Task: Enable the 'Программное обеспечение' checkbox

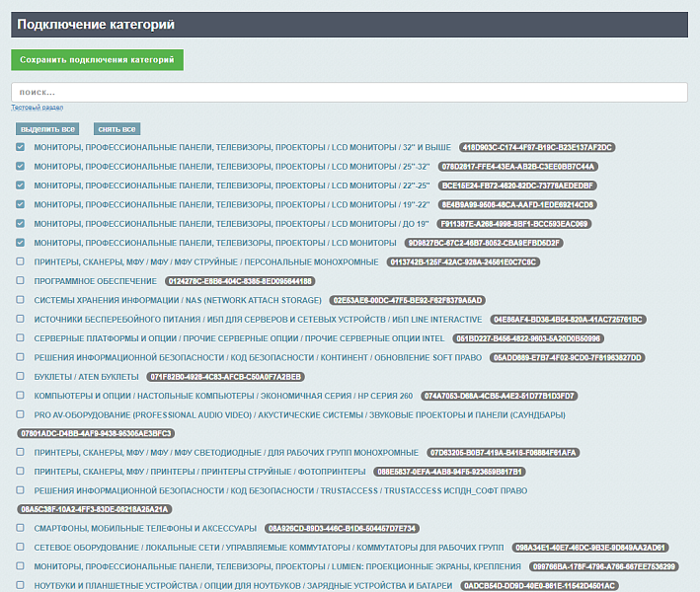Action: point(21,281)
